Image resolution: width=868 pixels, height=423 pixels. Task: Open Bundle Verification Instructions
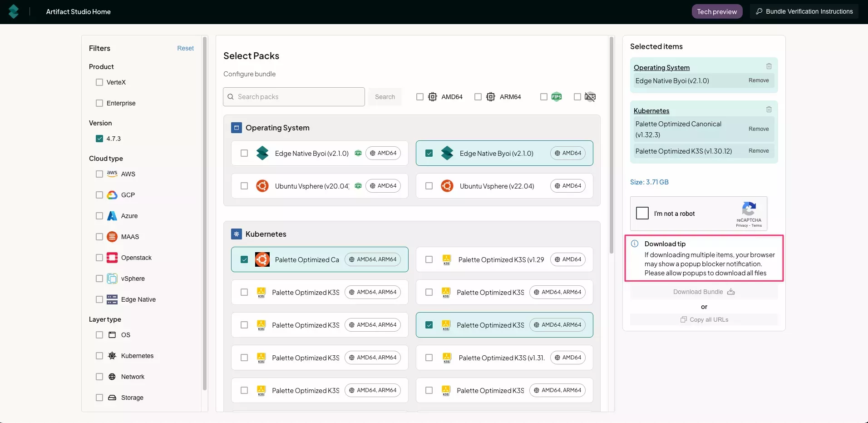(804, 11)
